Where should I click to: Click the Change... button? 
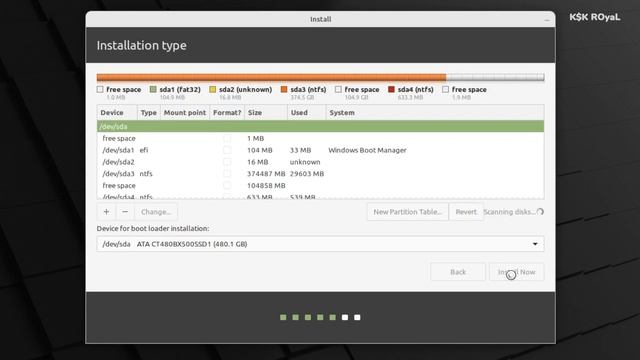156,212
